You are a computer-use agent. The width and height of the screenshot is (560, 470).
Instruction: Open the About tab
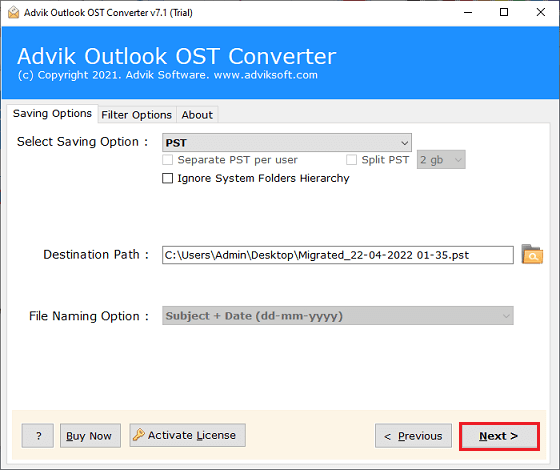tap(197, 115)
